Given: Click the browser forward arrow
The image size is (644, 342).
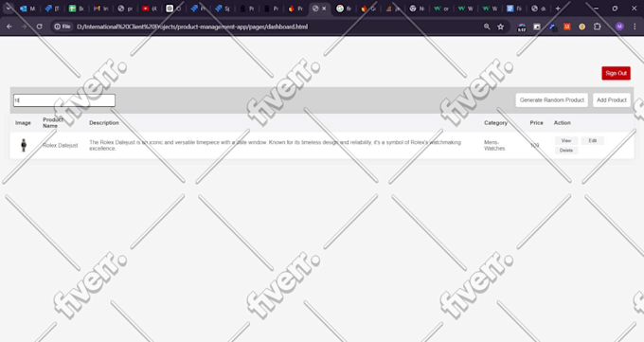Looking at the screenshot, I should click(25, 27).
